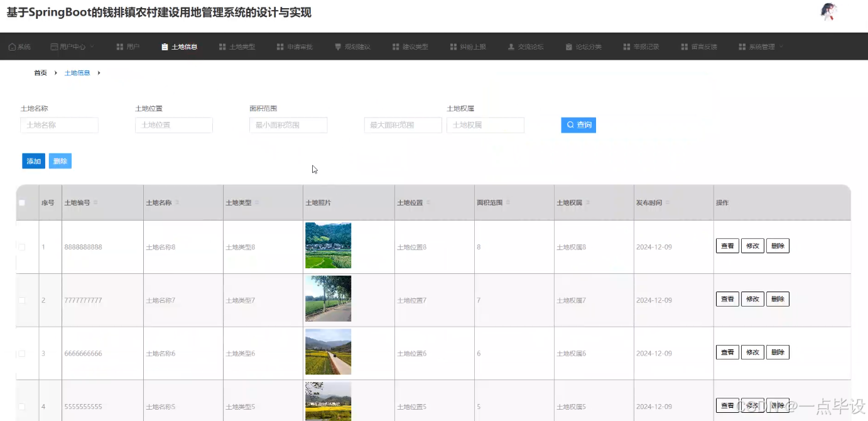Click the clipboard icon for 土地信息
The width and height of the screenshot is (868, 421).
click(165, 47)
